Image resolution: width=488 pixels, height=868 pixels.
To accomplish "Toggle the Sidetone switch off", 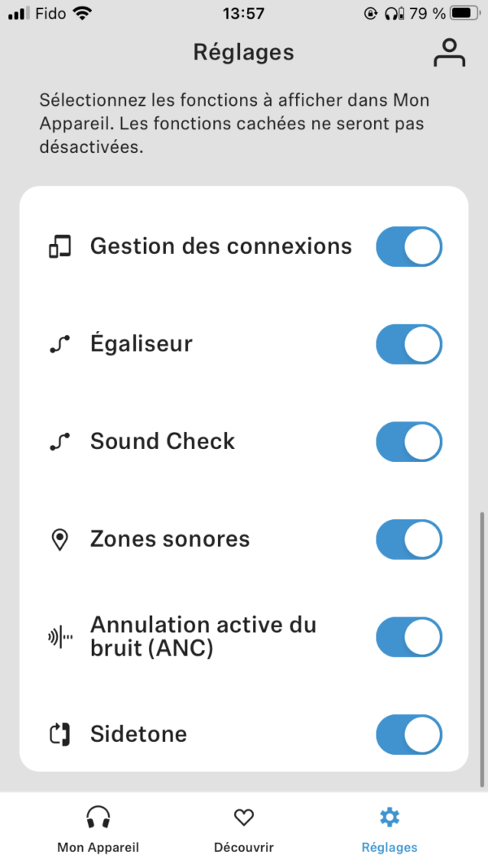I will click(408, 735).
